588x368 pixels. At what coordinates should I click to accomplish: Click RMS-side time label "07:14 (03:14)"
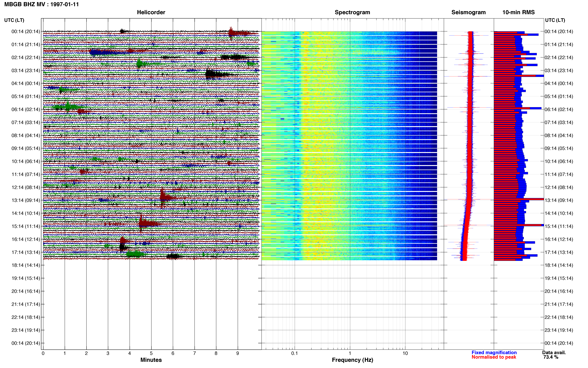point(559,122)
